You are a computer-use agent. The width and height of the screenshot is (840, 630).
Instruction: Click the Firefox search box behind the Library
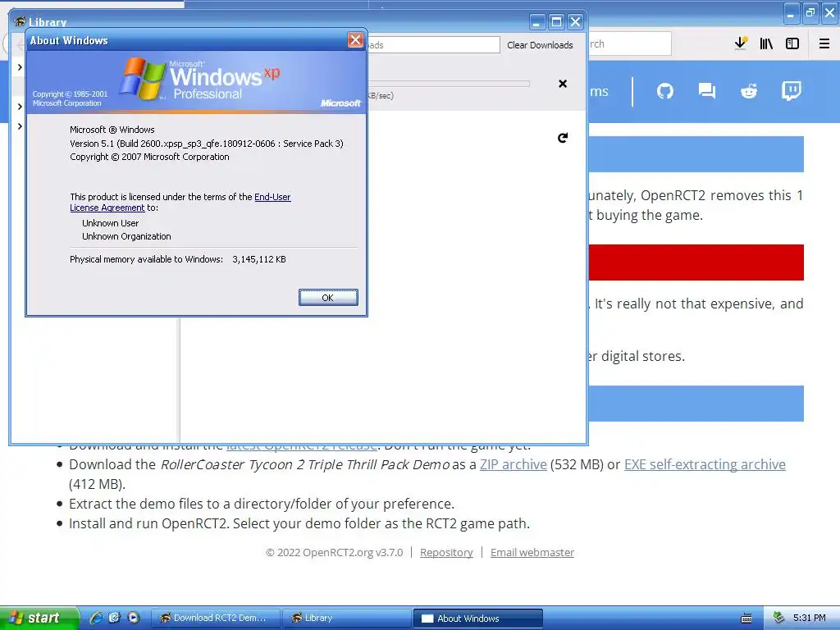pos(630,43)
